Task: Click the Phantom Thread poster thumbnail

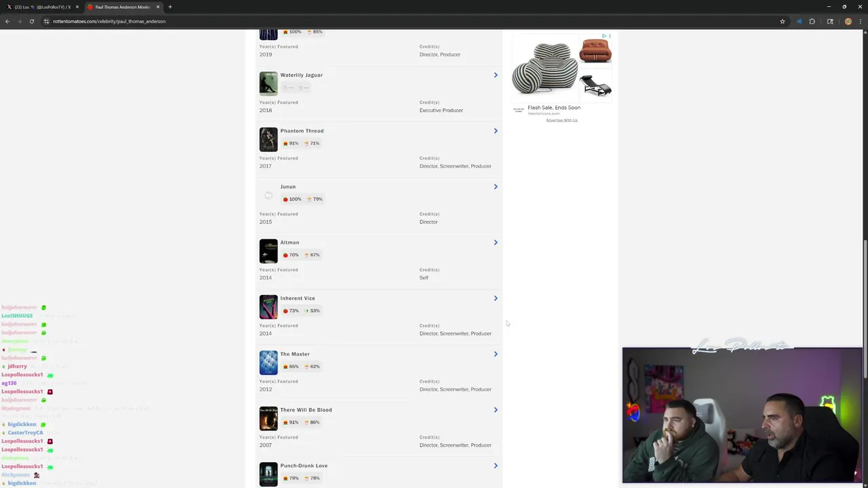Action: click(x=269, y=140)
